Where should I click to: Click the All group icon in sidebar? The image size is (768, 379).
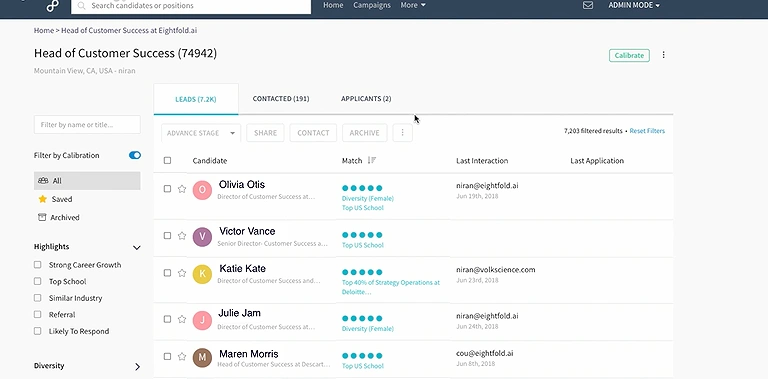coord(43,181)
